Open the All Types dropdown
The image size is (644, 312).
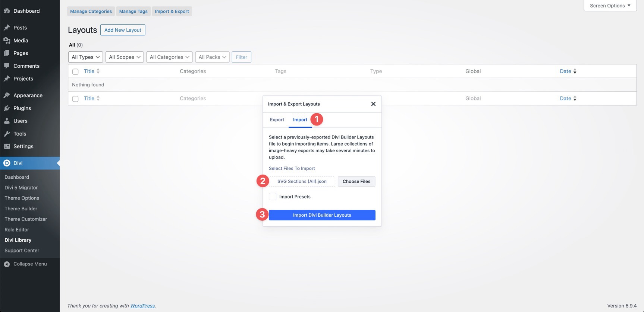[x=85, y=57]
